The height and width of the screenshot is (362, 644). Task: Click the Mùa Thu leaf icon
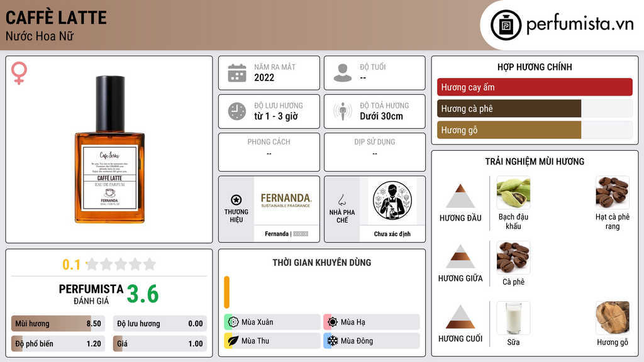233,341
